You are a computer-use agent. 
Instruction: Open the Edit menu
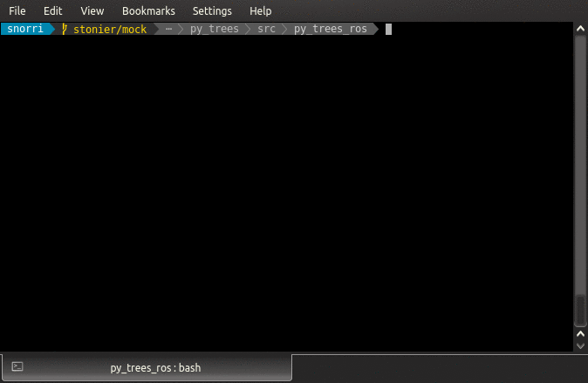(x=53, y=10)
